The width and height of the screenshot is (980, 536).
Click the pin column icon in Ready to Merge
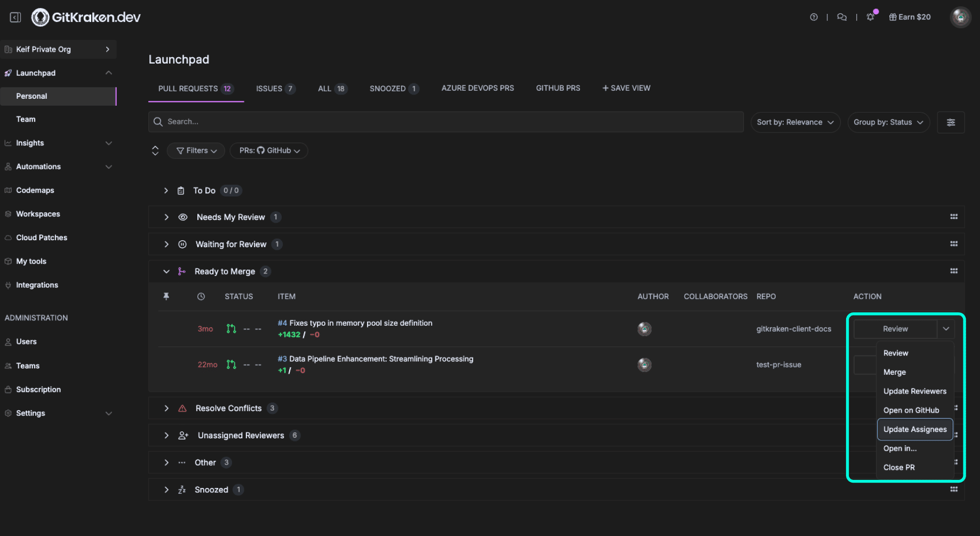point(166,296)
